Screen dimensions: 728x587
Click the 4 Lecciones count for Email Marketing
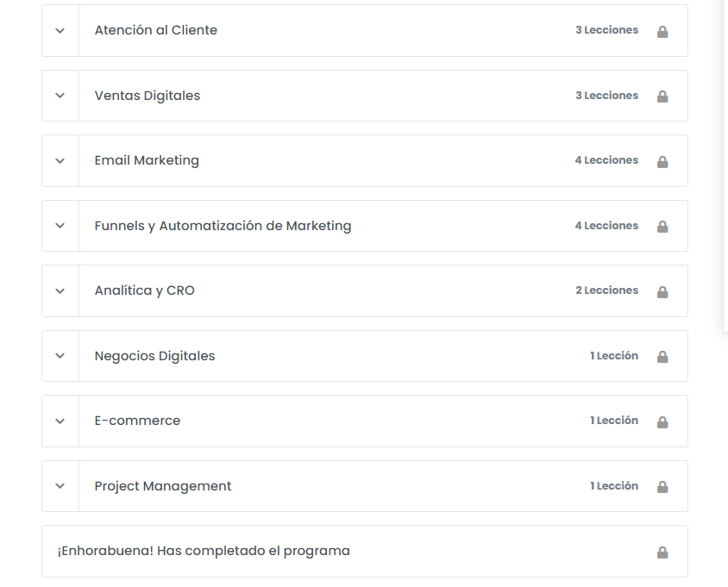point(606,160)
